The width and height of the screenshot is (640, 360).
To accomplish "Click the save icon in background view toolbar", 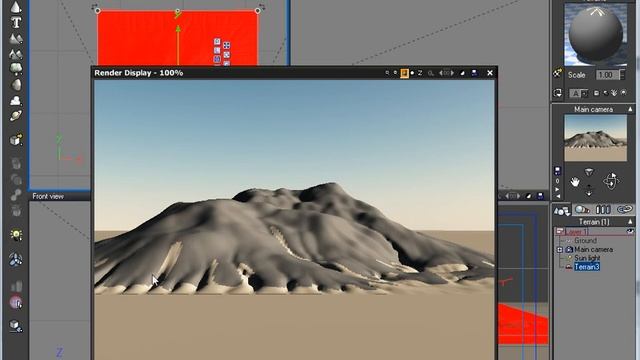I will 540,196.
